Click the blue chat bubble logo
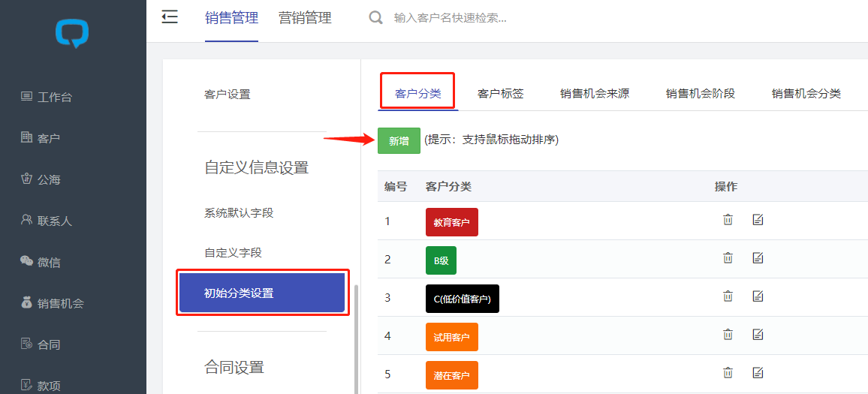The image size is (868, 394). click(x=73, y=34)
